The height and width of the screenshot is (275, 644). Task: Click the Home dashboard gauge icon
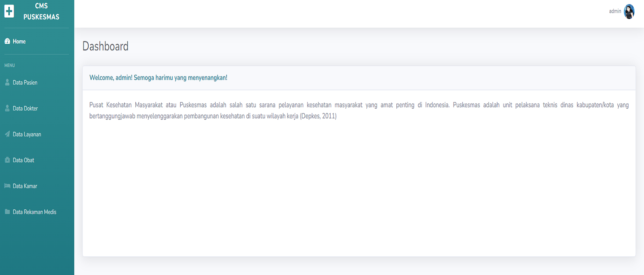click(7, 41)
